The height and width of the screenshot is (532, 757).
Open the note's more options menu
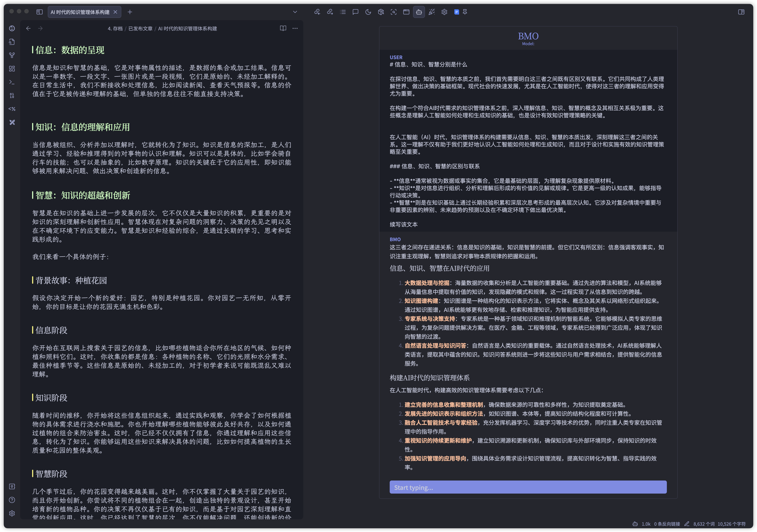coord(295,28)
